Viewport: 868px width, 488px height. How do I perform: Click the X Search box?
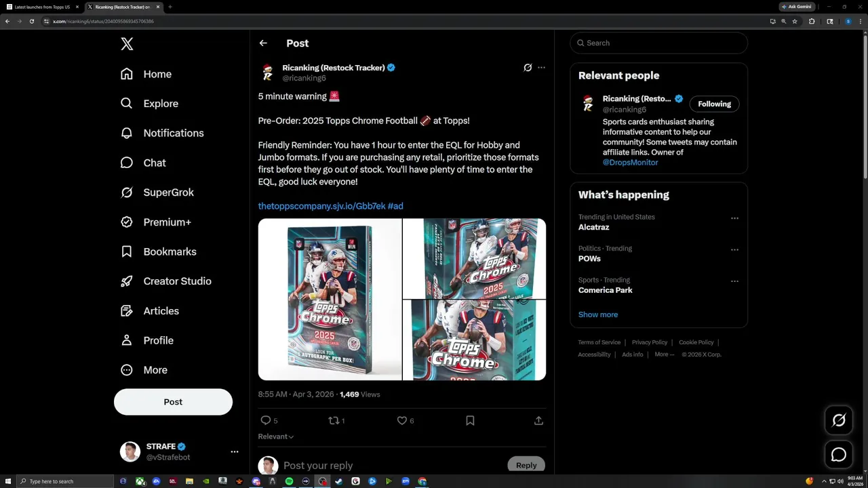pos(659,43)
